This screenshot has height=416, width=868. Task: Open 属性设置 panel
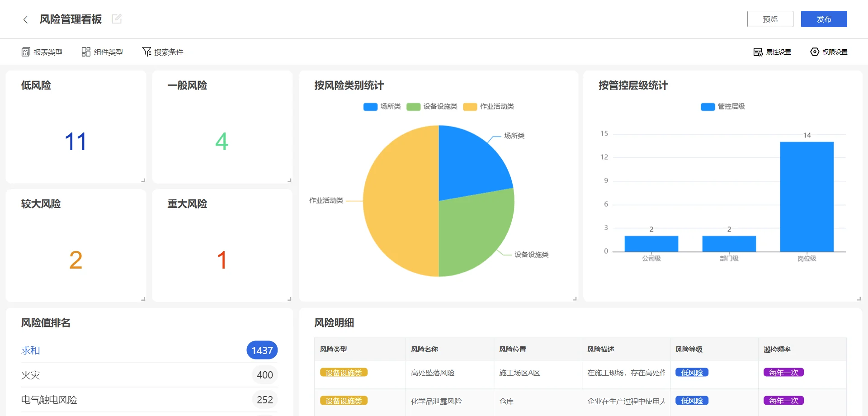click(772, 52)
